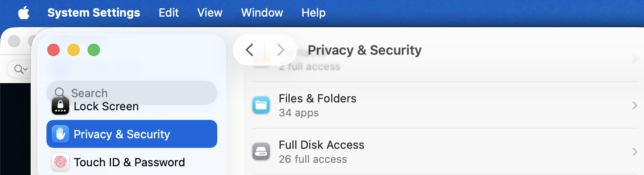Viewport: 644px width, 175px height.
Task: Open the System Settings menu
Action: click(94, 13)
